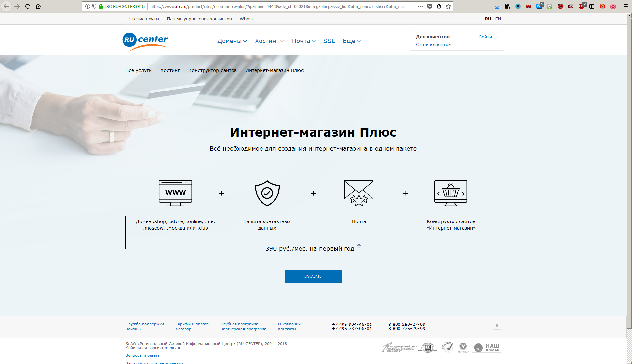Open the Firefox library icon

[x=508, y=6]
